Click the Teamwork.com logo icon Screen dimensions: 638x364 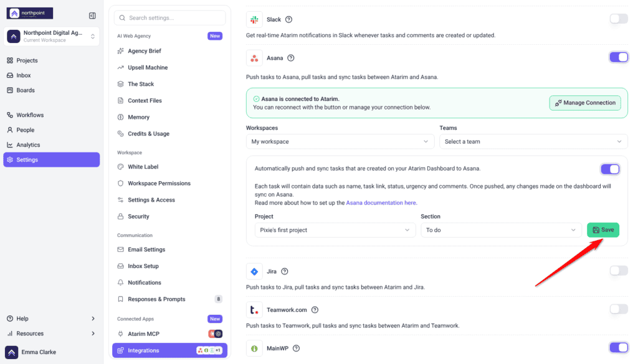click(x=254, y=310)
